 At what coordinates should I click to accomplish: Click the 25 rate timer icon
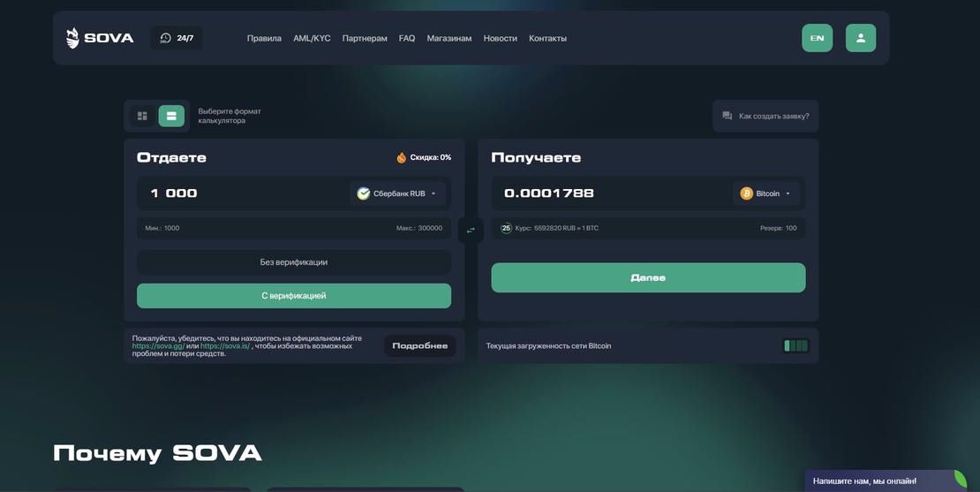pyautogui.click(x=506, y=228)
